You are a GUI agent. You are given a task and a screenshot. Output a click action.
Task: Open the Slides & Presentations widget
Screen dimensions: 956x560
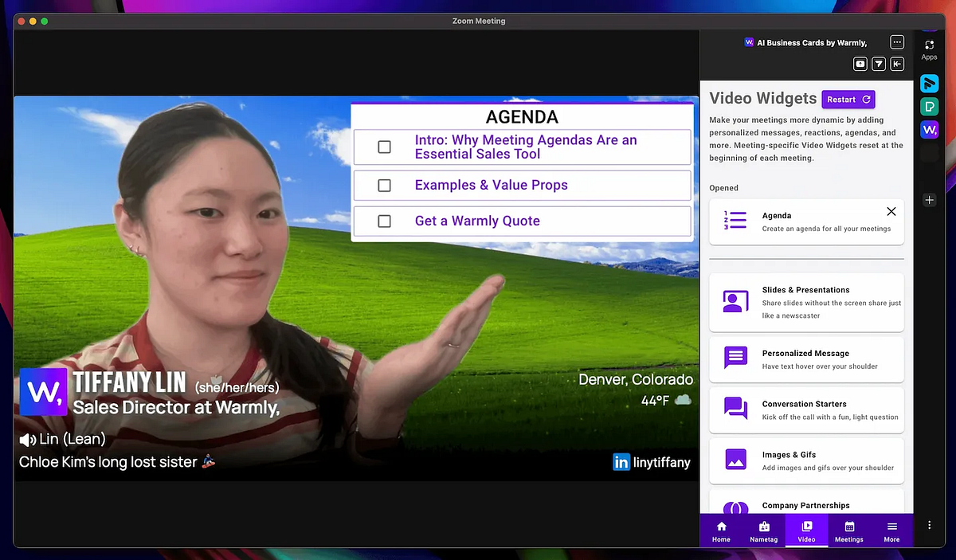[x=806, y=302]
